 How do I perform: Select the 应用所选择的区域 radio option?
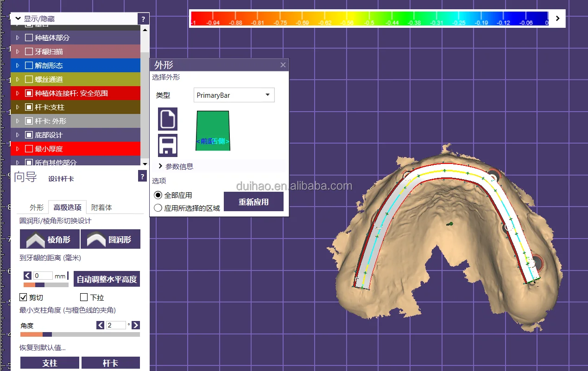(x=158, y=208)
